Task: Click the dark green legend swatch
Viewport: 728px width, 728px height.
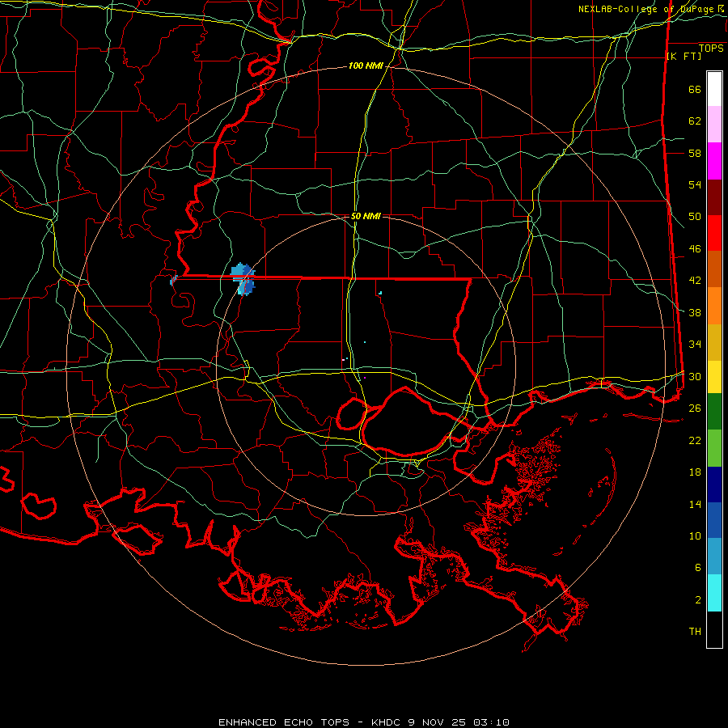Action: [x=714, y=412]
